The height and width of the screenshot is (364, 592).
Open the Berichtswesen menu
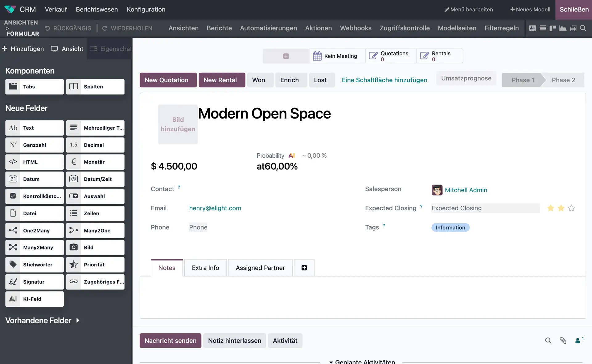pos(97,9)
